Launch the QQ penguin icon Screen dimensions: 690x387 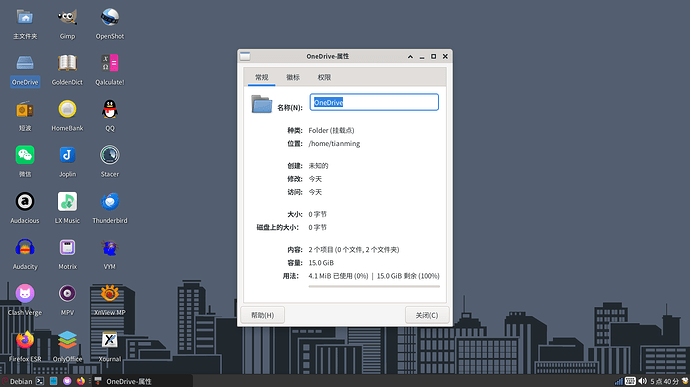[x=110, y=110]
